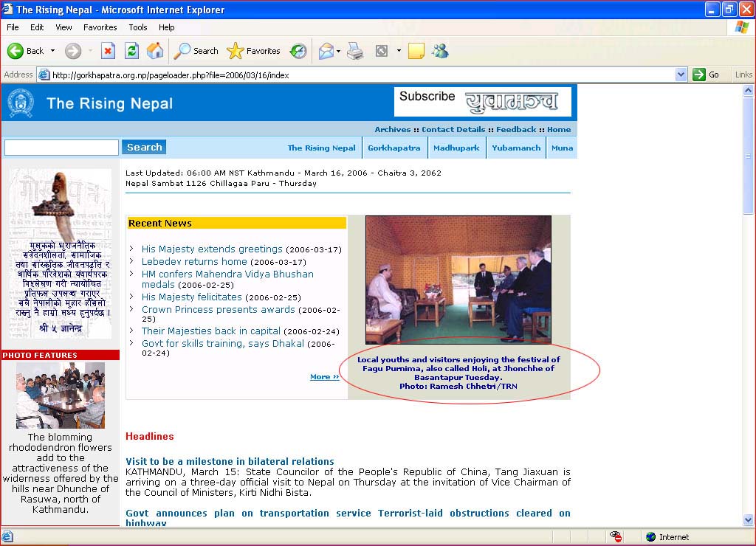Open the History toolbar icon
This screenshot has width=756, height=546.
tap(298, 51)
